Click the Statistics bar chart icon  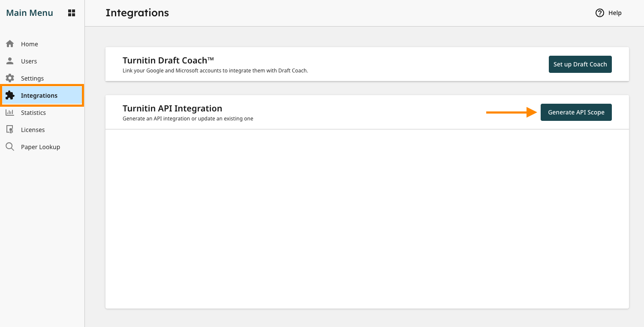pyautogui.click(x=10, y=112)
